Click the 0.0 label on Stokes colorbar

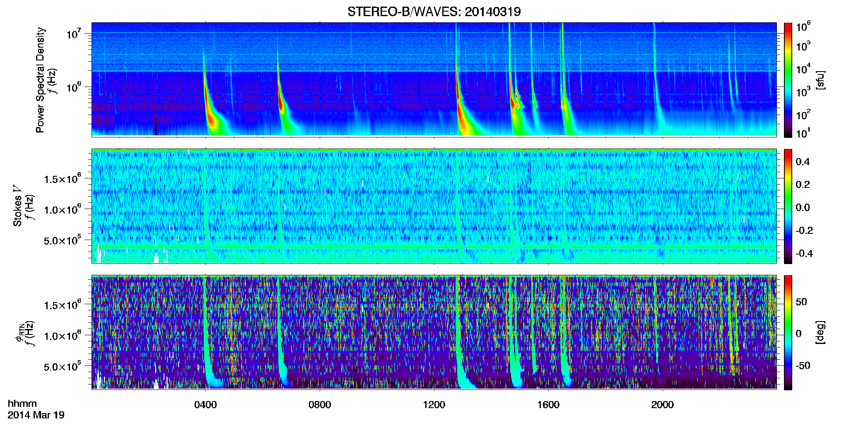(803, 207)
